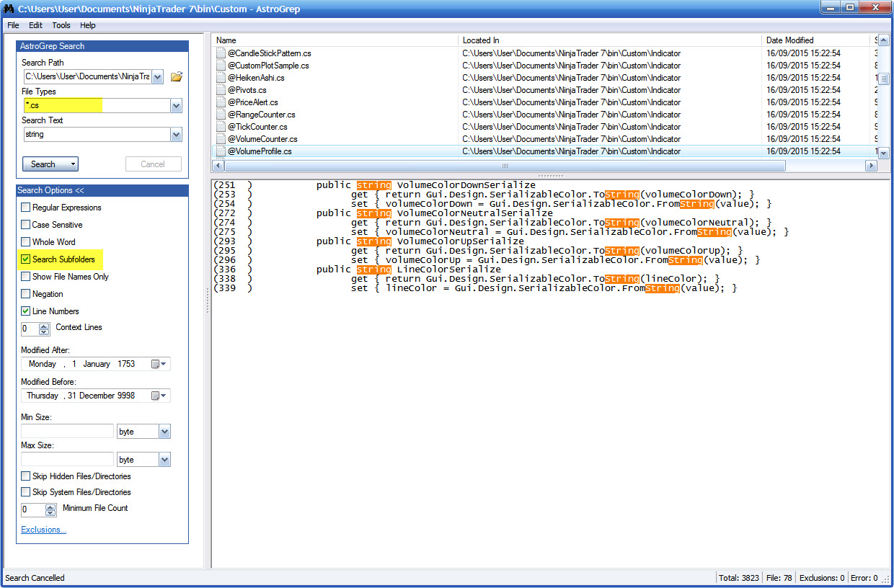Click in the Search Text field
The height and width of the screenshot is (588, 894).
click(x=96, y=135)
